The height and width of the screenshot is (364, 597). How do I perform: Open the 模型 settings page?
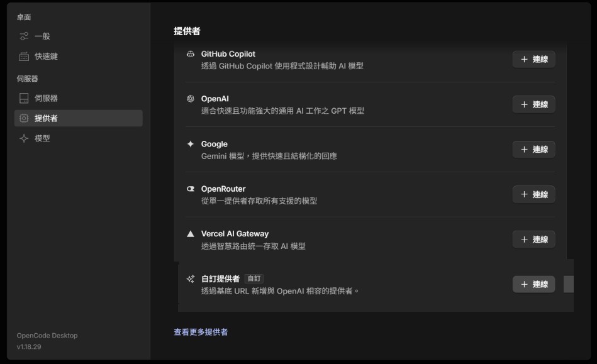[79, 138]
